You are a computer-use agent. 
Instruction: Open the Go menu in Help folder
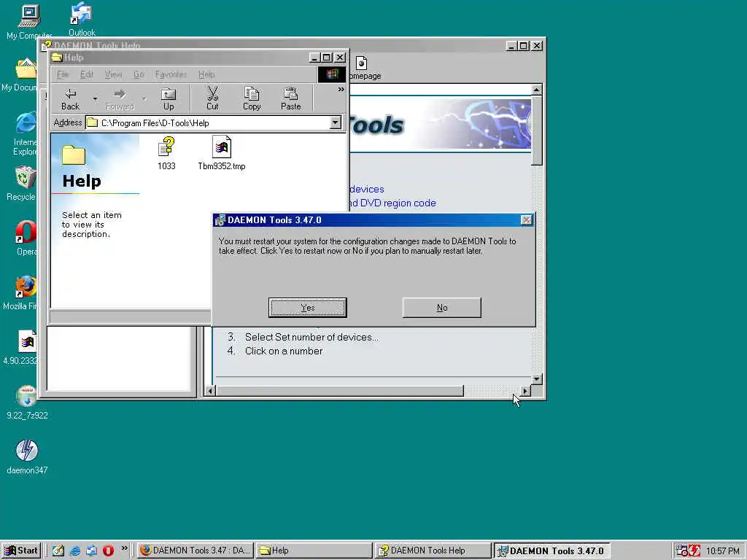click(139, 74)
